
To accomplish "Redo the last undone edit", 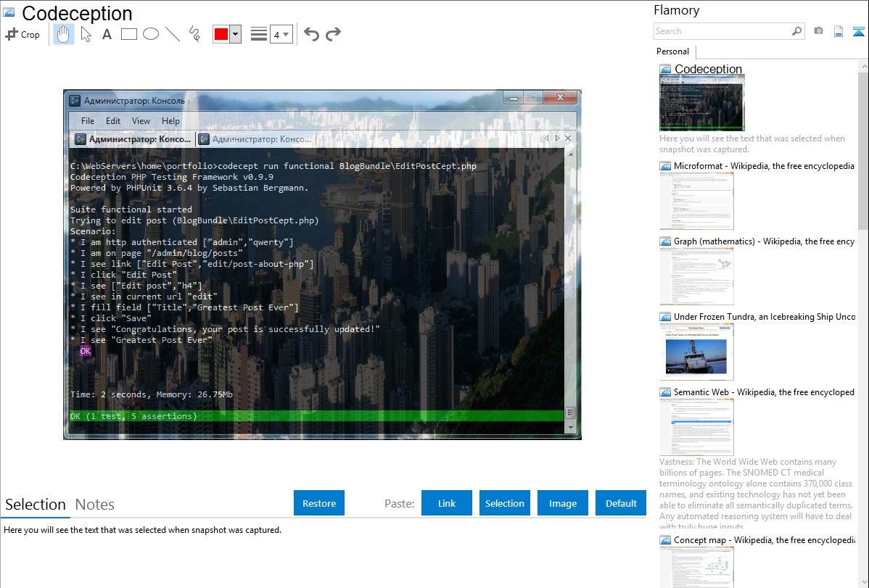I will click(x=333, y=34).
